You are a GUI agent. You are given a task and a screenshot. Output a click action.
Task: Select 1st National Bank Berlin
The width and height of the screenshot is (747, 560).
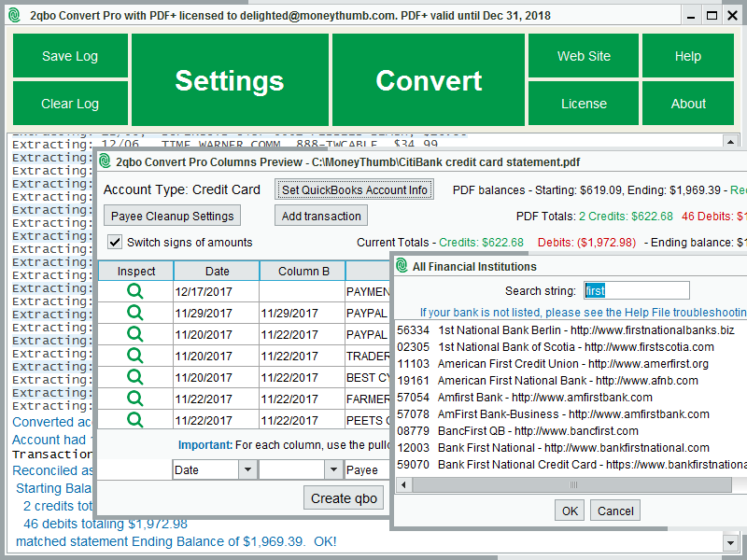click(x=566, y=330)
